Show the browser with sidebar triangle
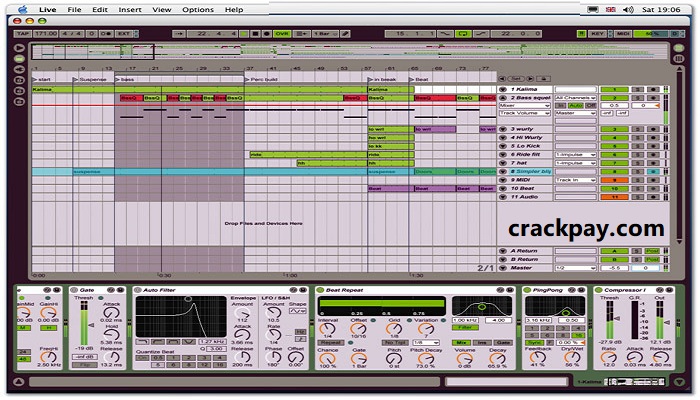The height and width of the screenshot is (400, 700). coord(19,48)
